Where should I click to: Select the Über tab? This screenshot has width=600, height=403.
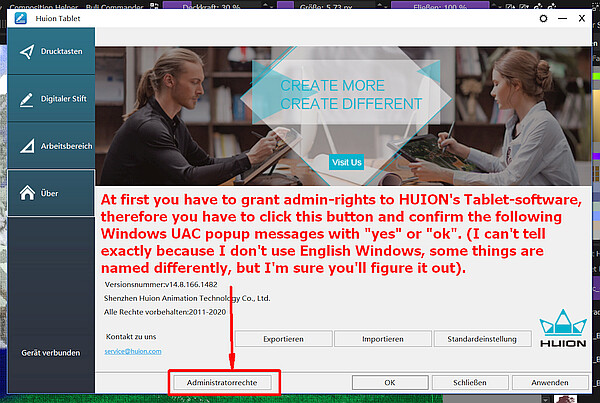tap(51, 193)
